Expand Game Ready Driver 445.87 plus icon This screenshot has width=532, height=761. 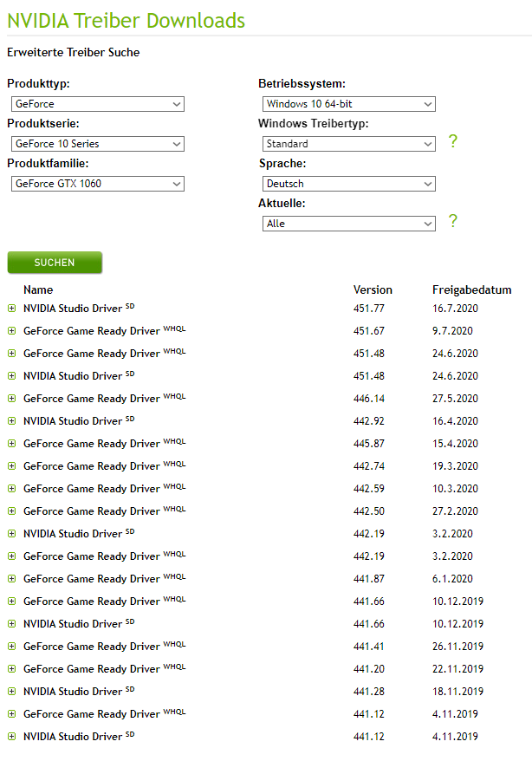[x=11, y=444]
